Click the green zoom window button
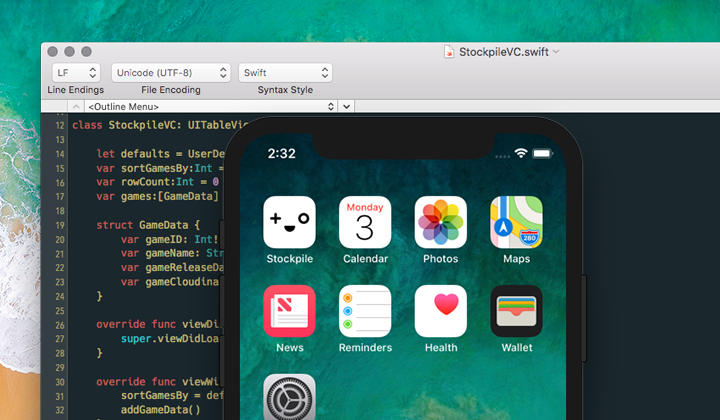Viewport: 720px width, 420px height. [88, 51]
